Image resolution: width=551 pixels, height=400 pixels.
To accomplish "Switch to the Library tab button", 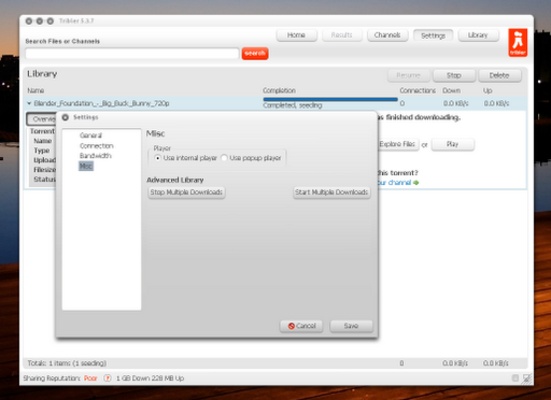I will pos(478,35).
